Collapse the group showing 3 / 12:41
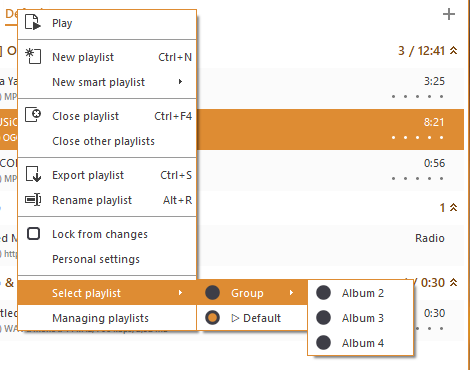Screen dimensions: 470x370 point(453,51)
